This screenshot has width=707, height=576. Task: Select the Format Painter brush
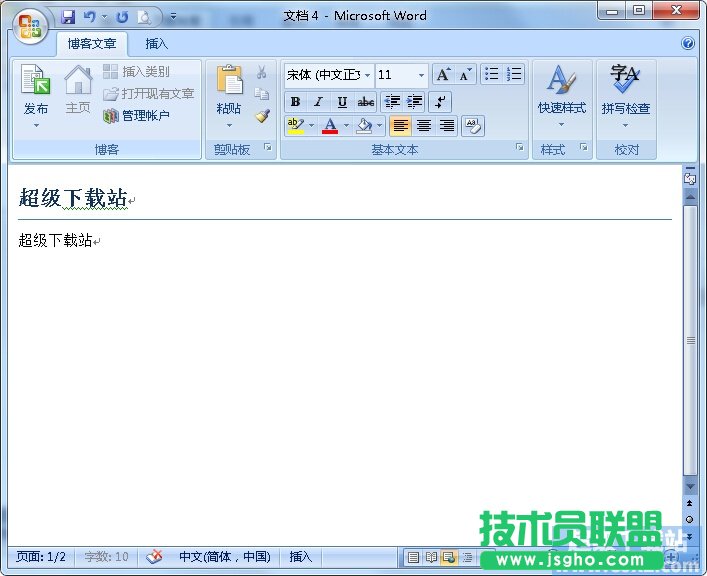(x=262, y=116)
